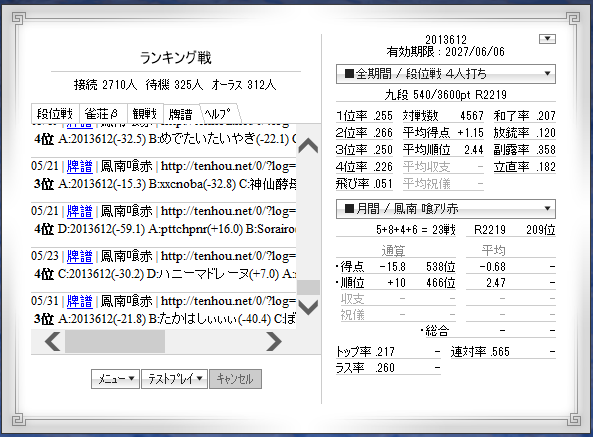This screenshot has height=437, width=593.
Task: Click the vertical scrollbar thumb
Action: click(308, 287)
